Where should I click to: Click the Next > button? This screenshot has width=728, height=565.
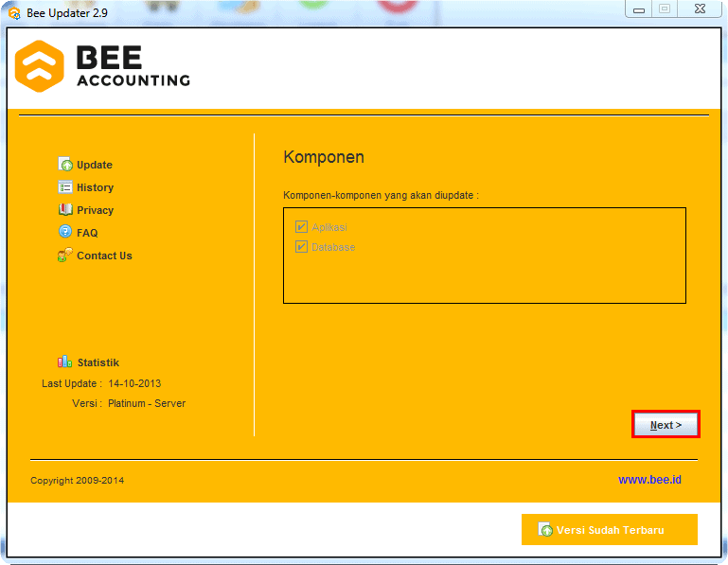point(666,424)
